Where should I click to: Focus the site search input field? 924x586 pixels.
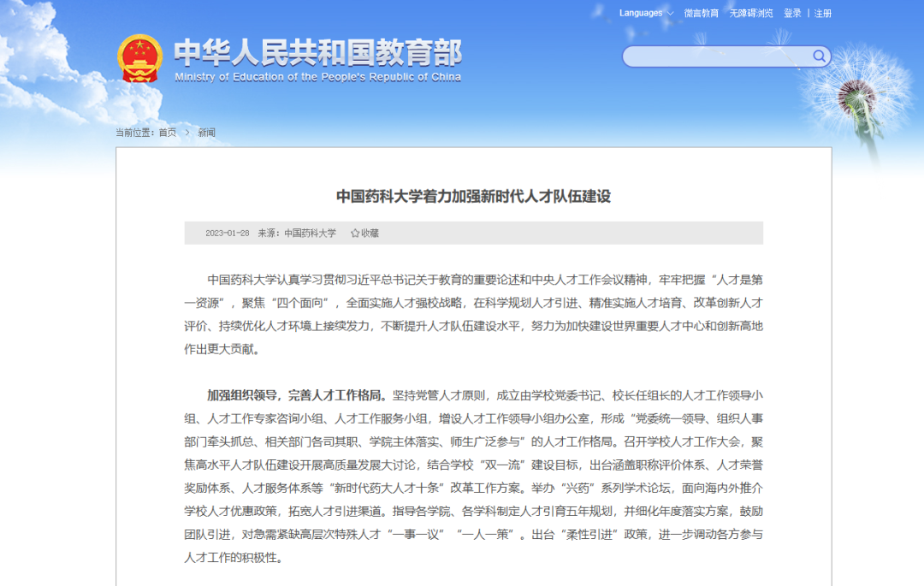pyautogui.click(x=717, y=56)
